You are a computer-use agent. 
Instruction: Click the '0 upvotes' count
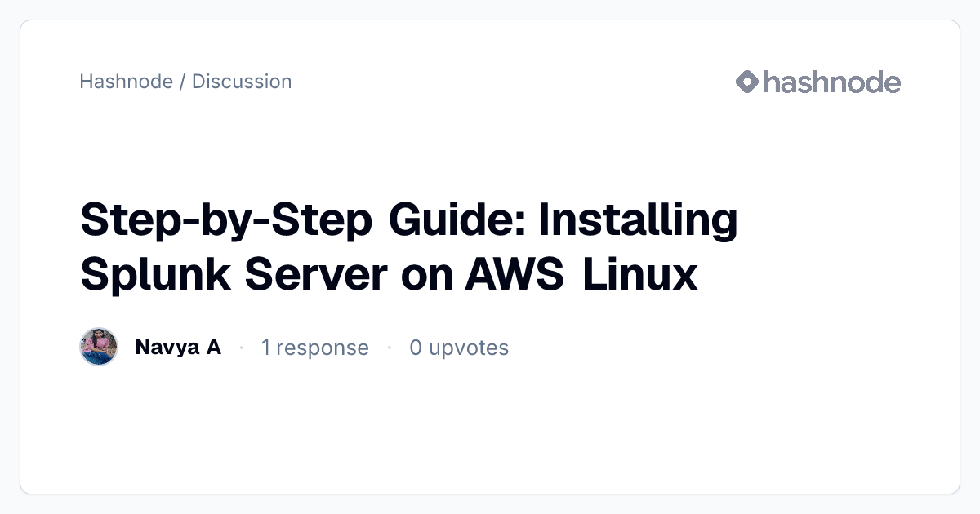coord(459,348)
